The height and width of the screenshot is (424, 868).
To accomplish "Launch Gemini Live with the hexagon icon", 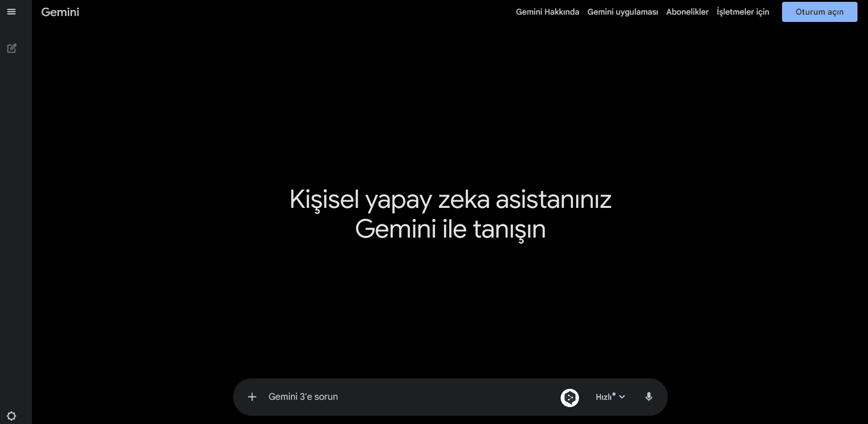I will pyautogui.click(x=570, y=397).
